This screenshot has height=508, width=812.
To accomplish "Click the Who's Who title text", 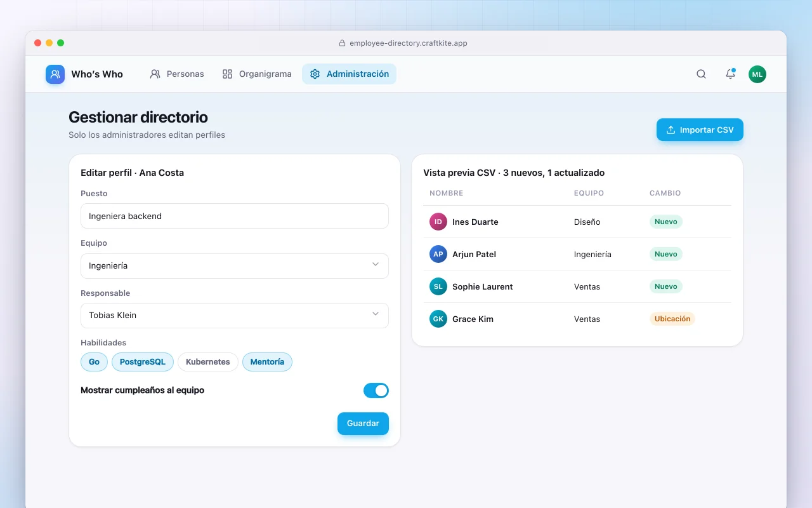I will coord(97,74).
